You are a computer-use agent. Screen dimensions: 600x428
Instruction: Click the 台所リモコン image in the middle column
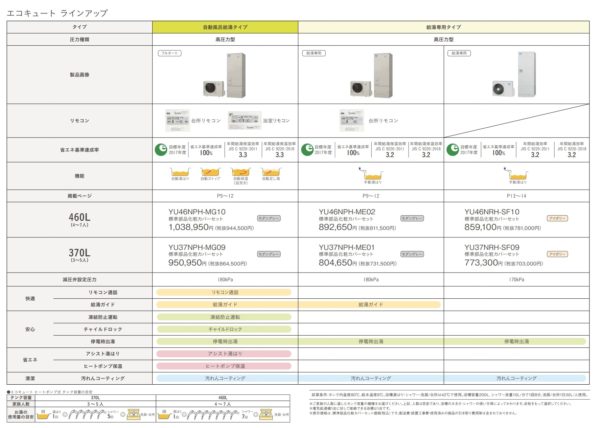352,120
